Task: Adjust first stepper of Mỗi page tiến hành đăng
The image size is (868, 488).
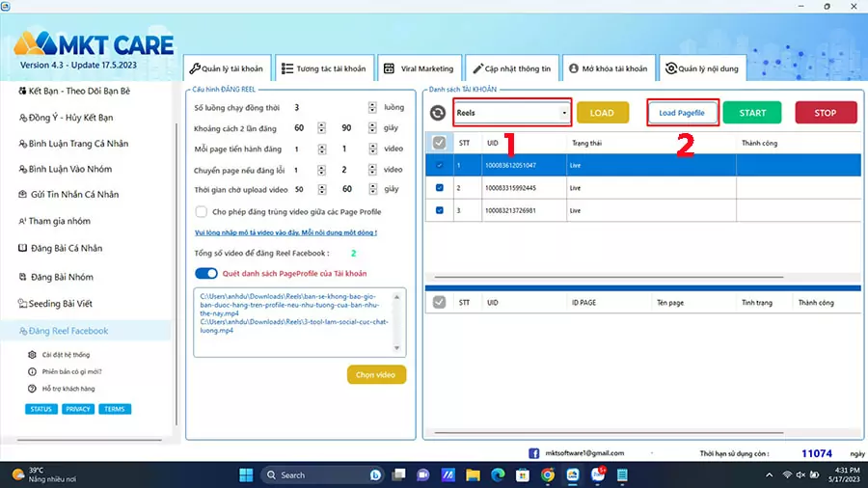Action: tap(321, 149)
